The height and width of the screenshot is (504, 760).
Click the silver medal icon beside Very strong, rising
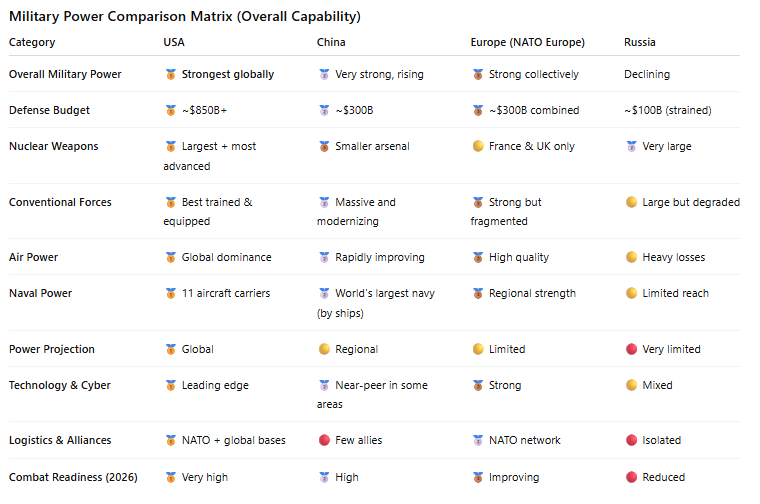pos(324,74)
